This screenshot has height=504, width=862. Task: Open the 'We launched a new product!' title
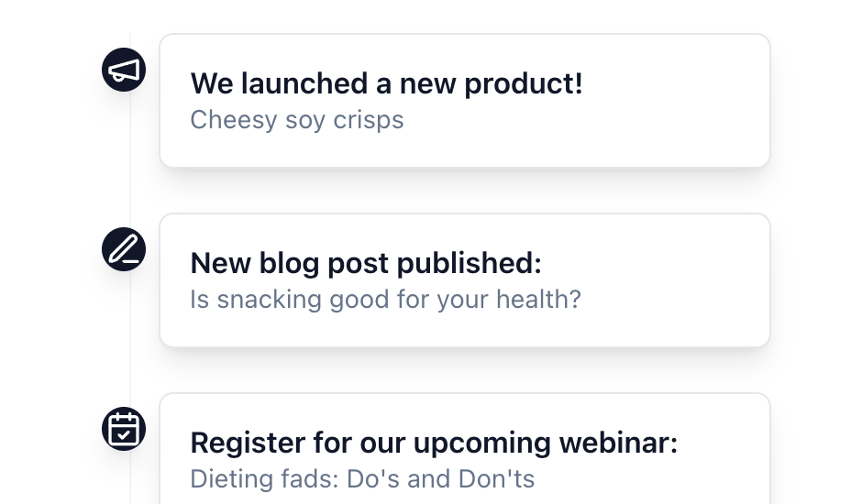(x=386, y=83)
